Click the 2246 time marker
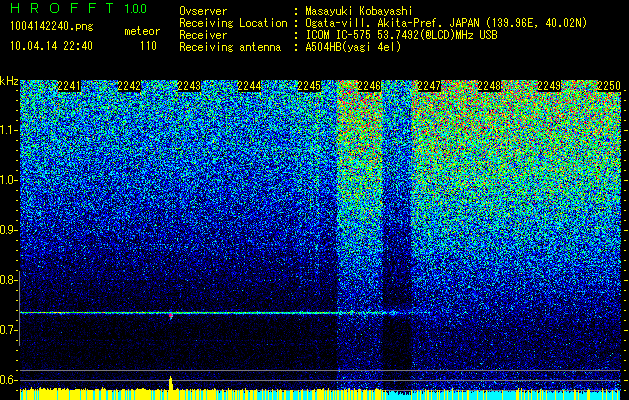The height and width of the screenshot is (400, 629). click(369, 86)
